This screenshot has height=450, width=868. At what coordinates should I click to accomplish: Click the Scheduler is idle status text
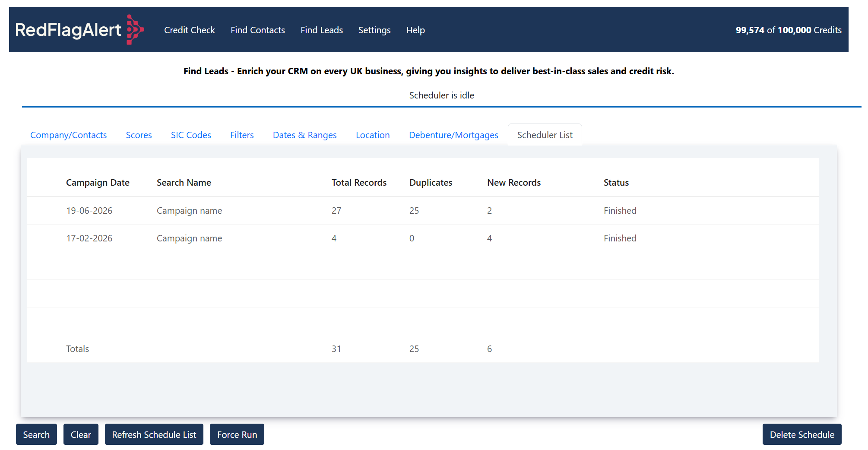(x=441, y=95)
